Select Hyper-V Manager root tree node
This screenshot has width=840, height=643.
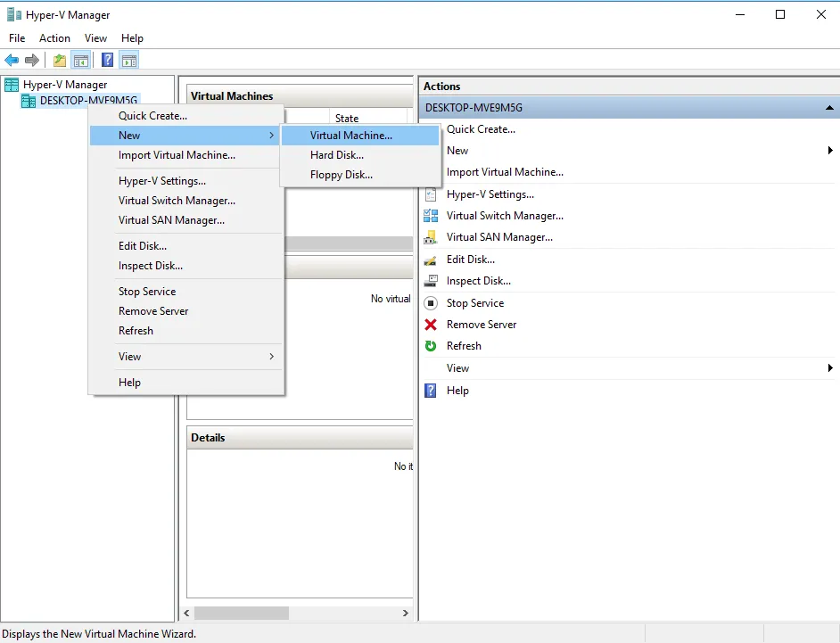(x=65, y=85)
